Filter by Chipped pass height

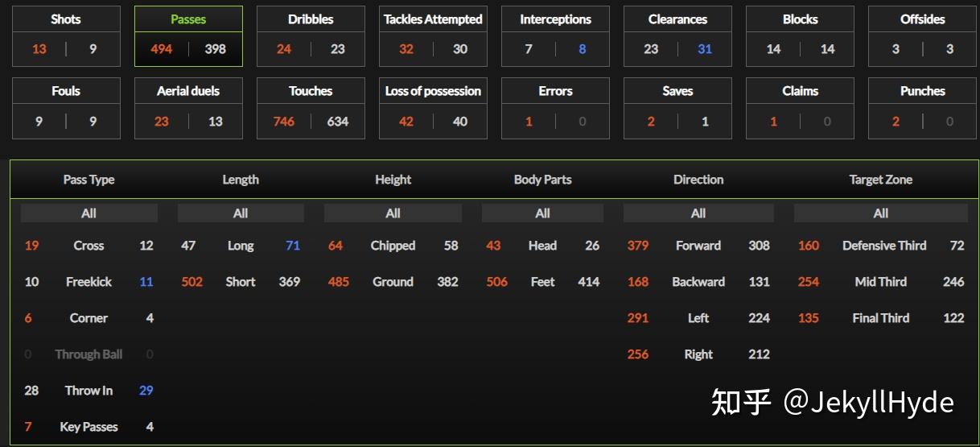[x=393, y=246]
